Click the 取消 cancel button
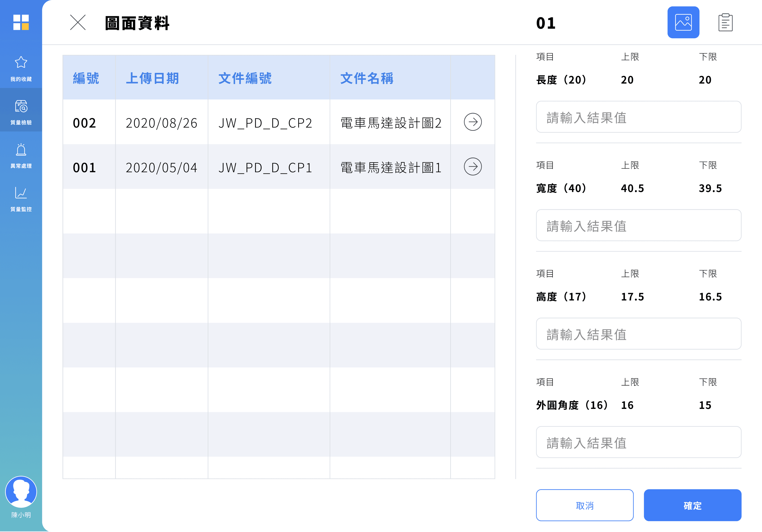The height and width of the screenshot is (532, 762). (x=585, y=505)
